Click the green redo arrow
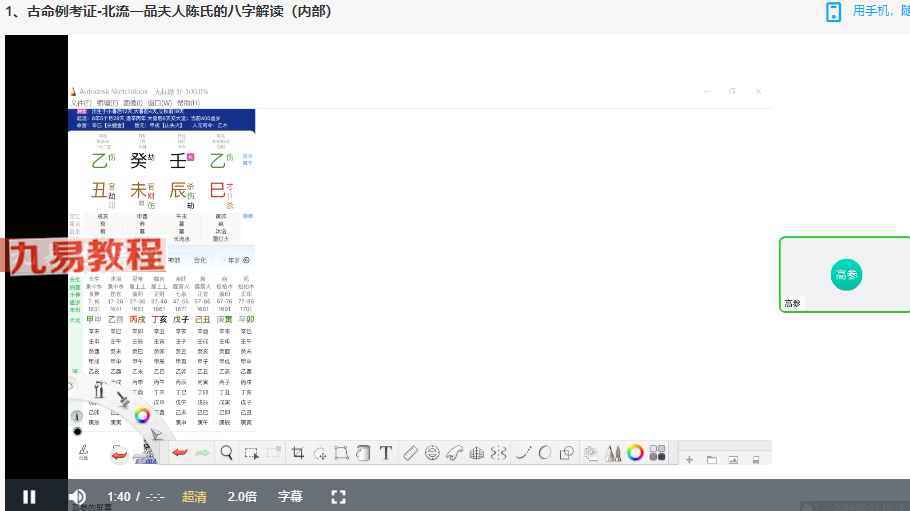 (x=203, y=453)
